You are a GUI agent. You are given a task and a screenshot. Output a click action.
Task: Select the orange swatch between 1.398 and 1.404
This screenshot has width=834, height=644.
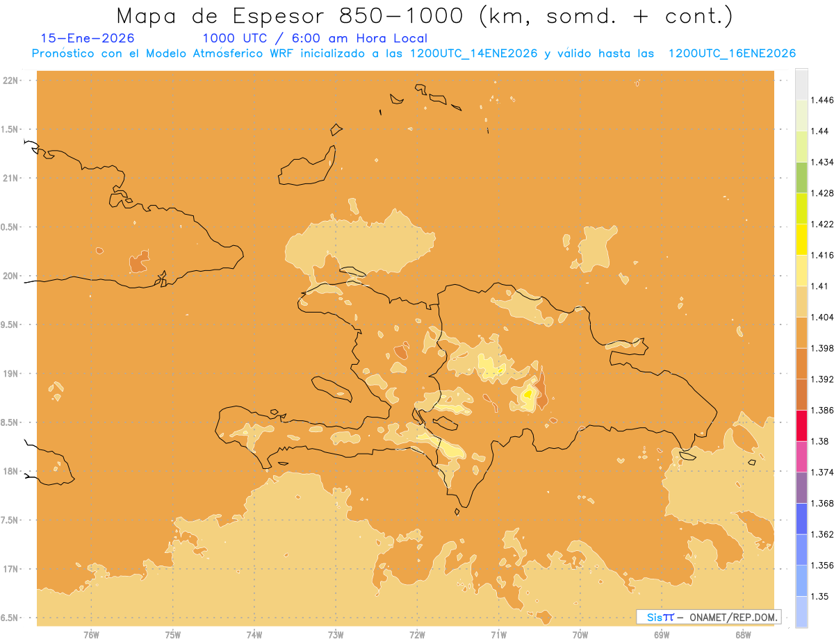coord(801,332)
